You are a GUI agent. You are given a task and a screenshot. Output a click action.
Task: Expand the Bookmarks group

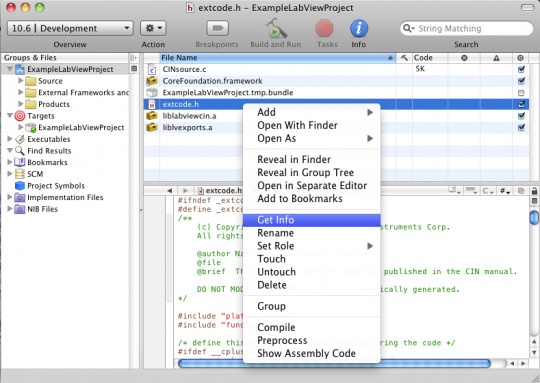point(10,162)
